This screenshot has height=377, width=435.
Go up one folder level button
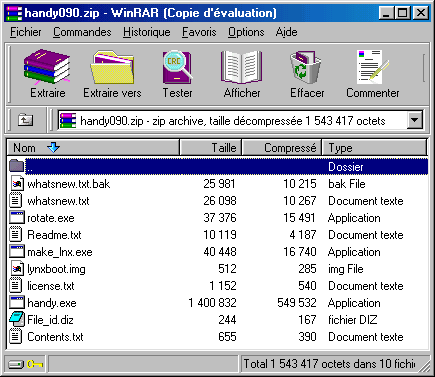(25, 120)
